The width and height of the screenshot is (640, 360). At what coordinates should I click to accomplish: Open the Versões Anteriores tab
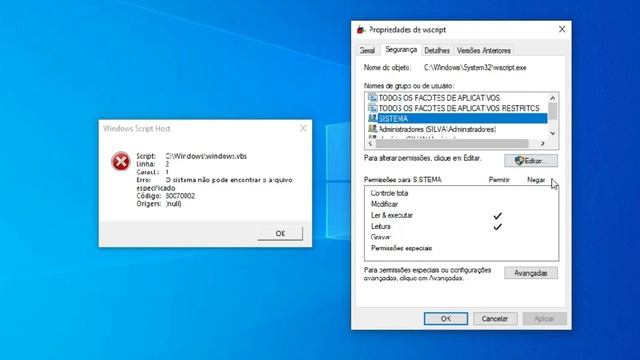tap(484, 51)
